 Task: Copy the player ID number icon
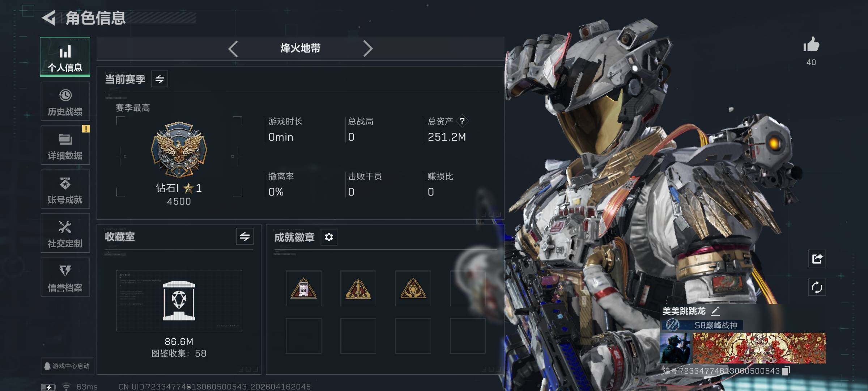pyautogui.click(x=786, y=371)
